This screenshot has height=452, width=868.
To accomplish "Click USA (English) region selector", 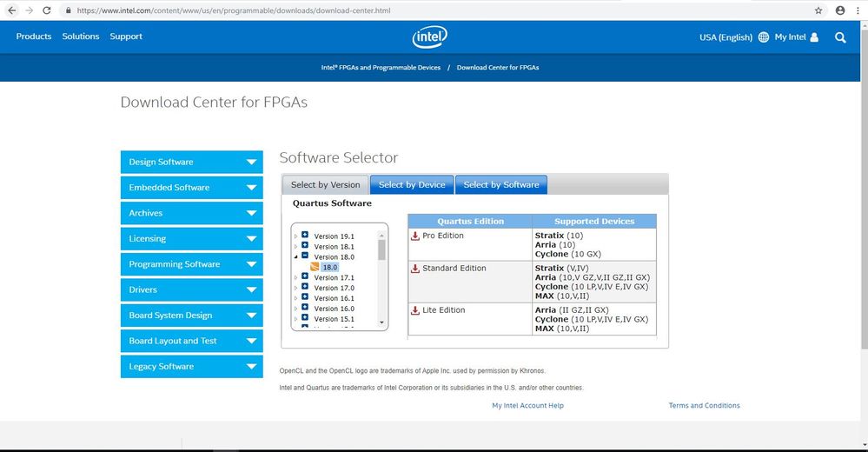I will pos(726,37).
